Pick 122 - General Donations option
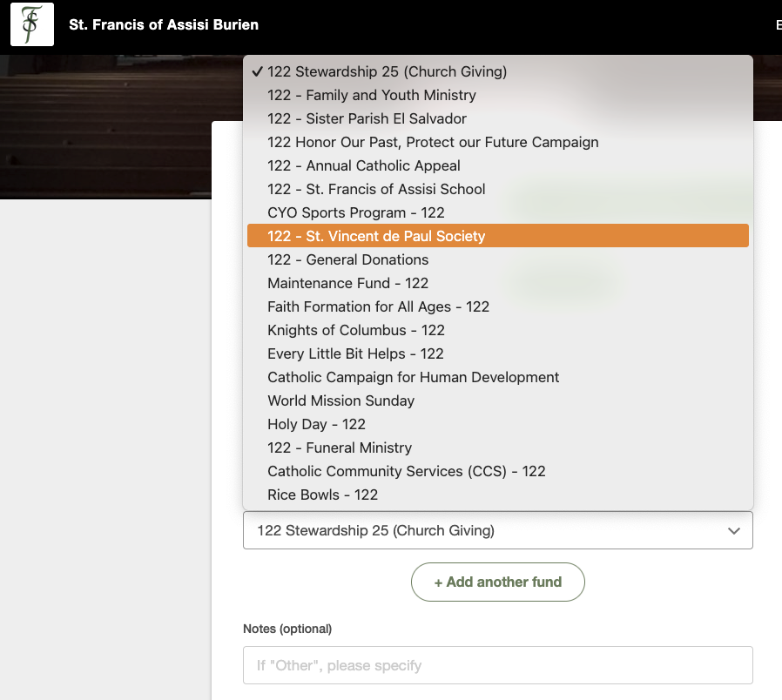Screen dimensions: 782x700 coord(498,259)
